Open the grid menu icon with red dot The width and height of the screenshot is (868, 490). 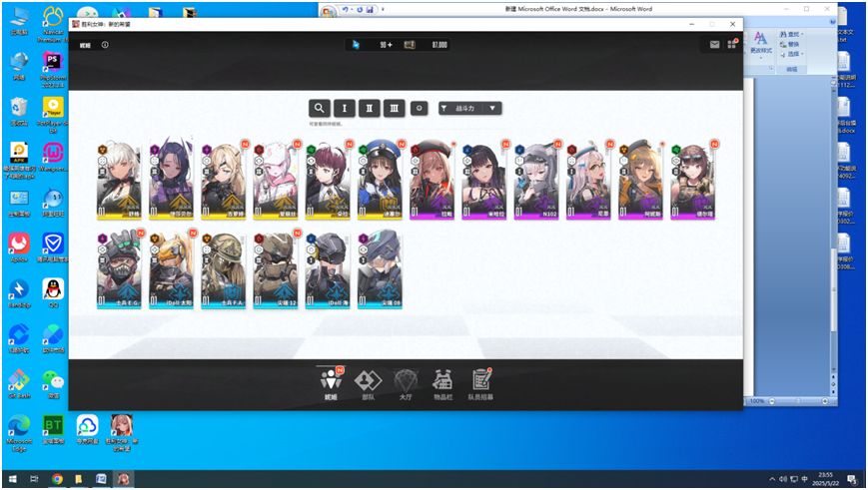(732, 44)
